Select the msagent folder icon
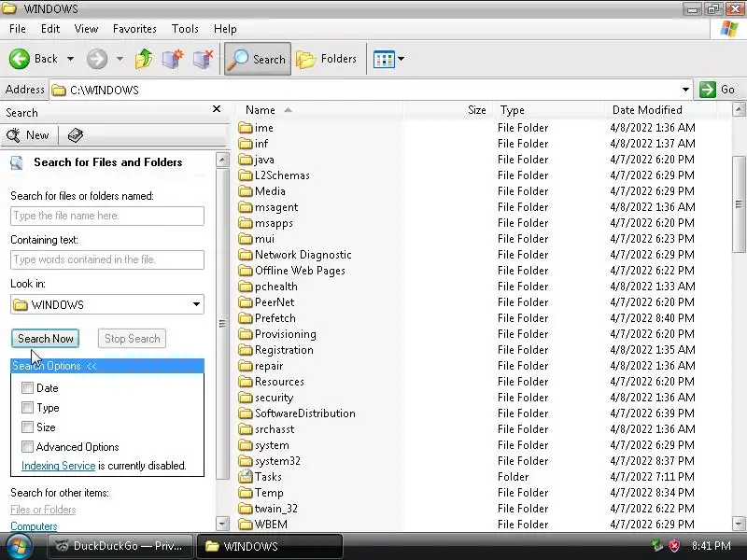This screenshot has width=747, height=560. coord(246,207)
